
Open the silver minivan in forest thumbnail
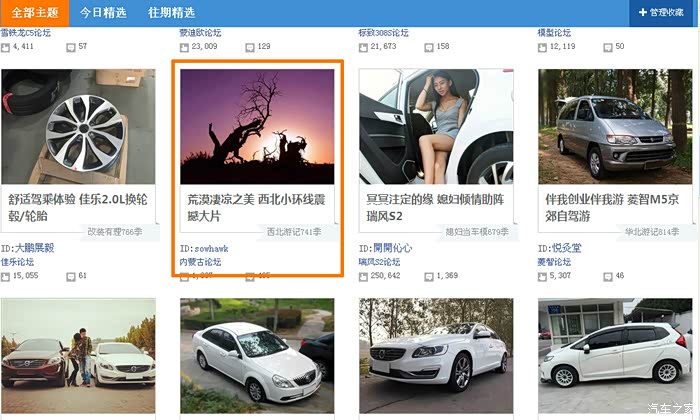click(x=615, y=126)
